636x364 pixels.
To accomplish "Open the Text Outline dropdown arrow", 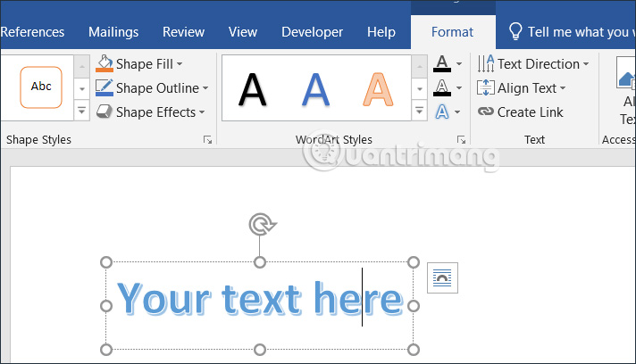I will point(459,87).
